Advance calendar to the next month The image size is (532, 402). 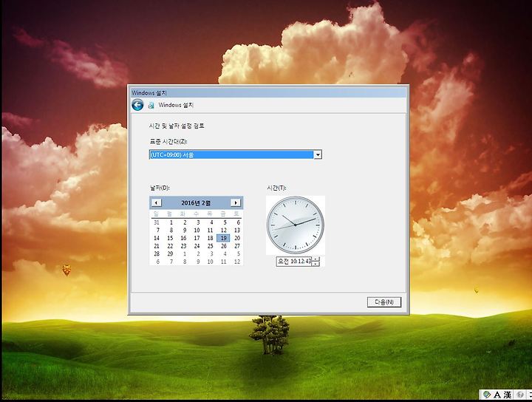point(236,203)
